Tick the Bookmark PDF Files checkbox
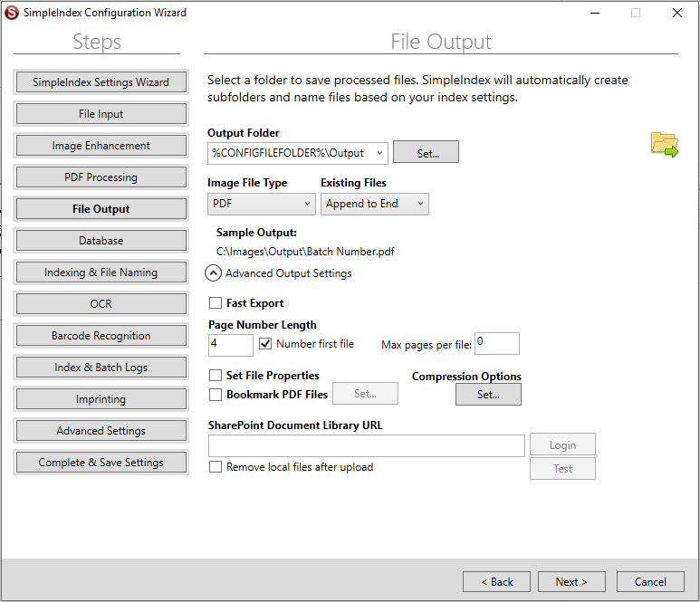 coord(216,395)
